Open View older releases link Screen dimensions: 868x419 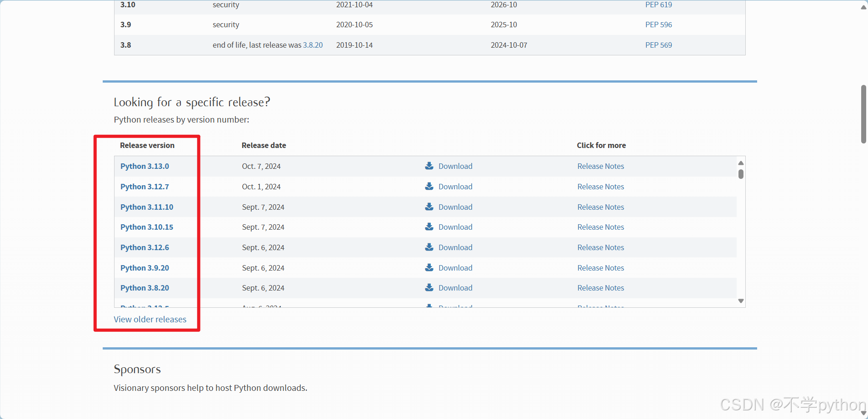click(150, 319)
